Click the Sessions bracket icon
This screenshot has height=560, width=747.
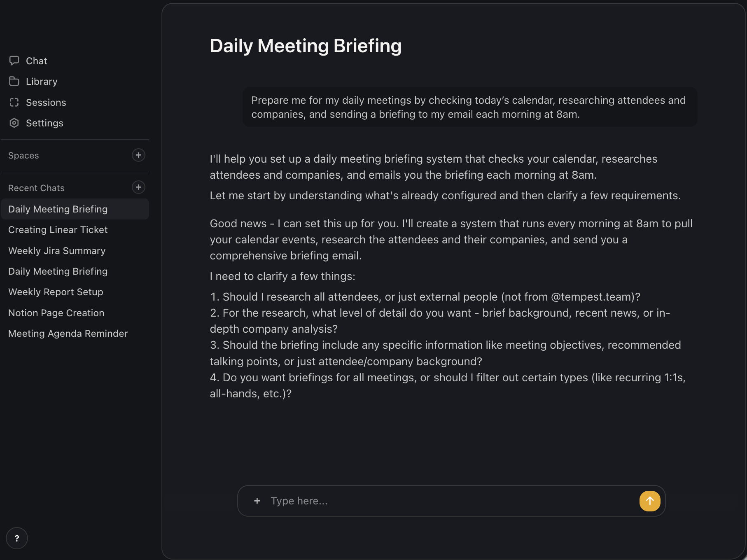14,102
